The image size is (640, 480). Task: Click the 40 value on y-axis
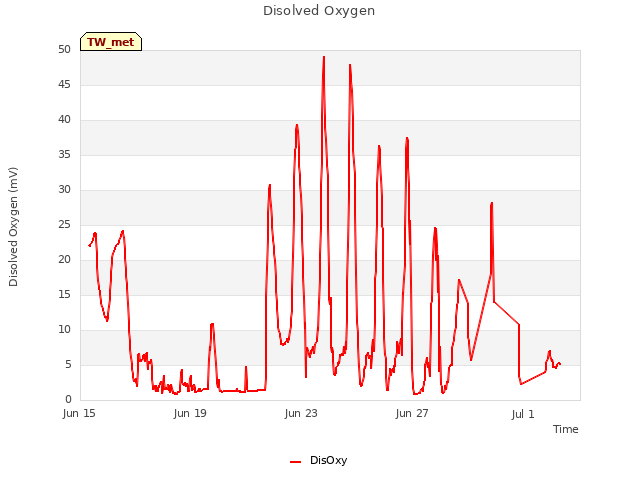(64, 120)
